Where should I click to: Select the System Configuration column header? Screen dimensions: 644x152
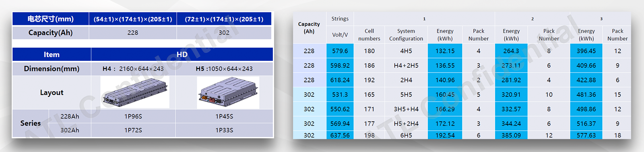(x=406, y=35)
